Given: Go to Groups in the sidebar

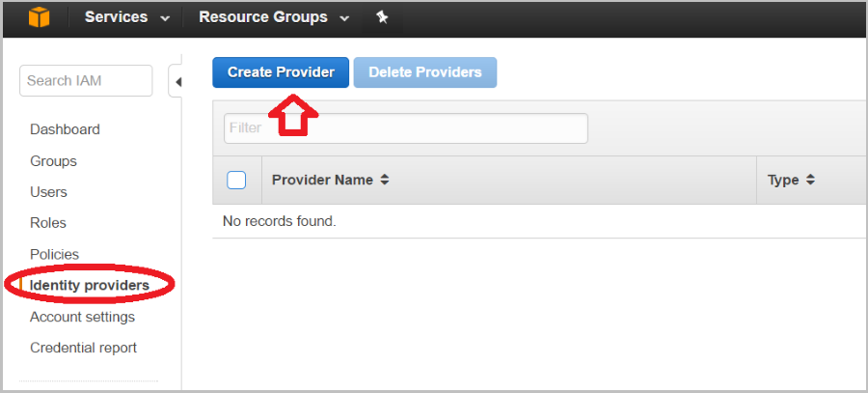Looking at the screenshot, I should [53, 161].
